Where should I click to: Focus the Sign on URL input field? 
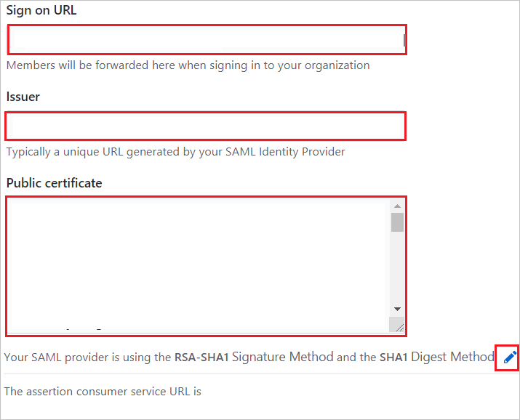205,40
